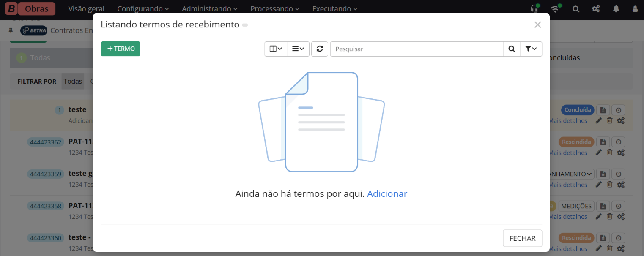
Task: Click the Betha B logo icon
Action: [11, 8]
